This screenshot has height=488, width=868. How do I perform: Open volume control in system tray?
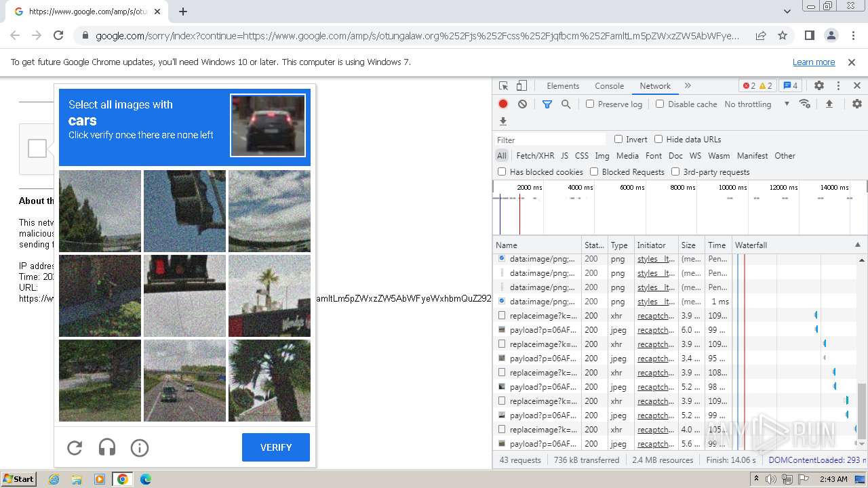[x=771, y=479]
